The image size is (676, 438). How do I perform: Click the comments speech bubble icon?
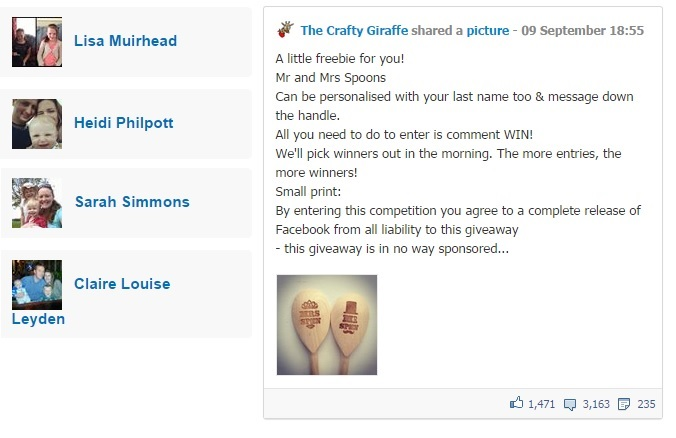(x=571, y=404)
